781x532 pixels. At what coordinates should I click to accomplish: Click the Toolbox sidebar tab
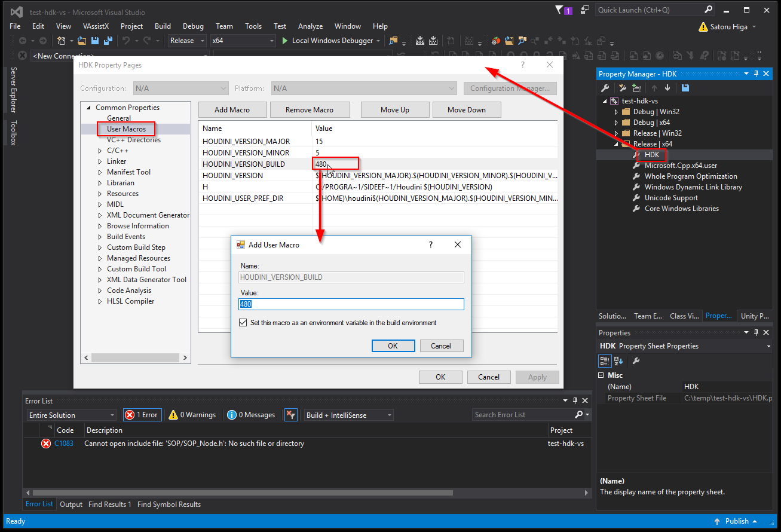(x=13, y=133)
